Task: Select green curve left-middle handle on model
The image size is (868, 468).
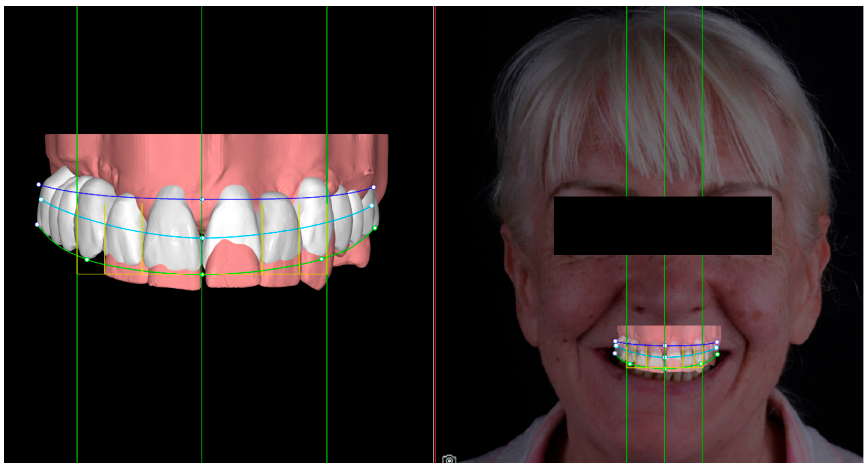Action: (87, 260)
